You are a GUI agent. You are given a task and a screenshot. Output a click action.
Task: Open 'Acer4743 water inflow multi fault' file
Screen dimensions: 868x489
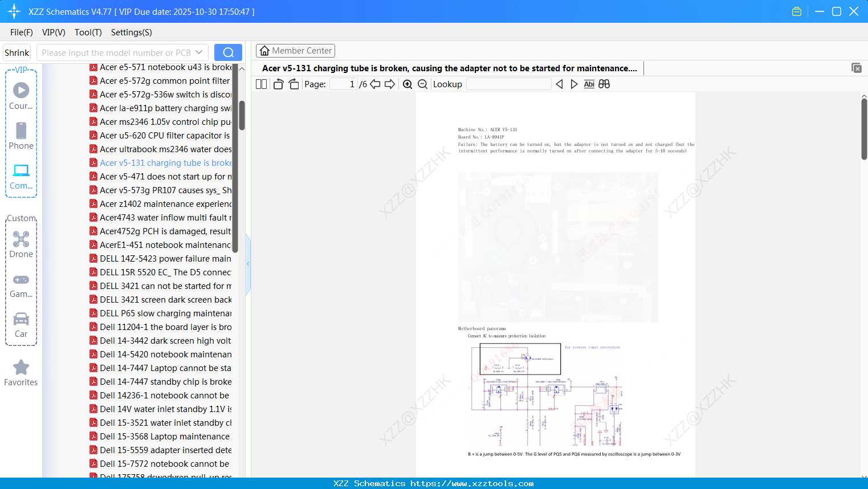click(x=161, y=218)
